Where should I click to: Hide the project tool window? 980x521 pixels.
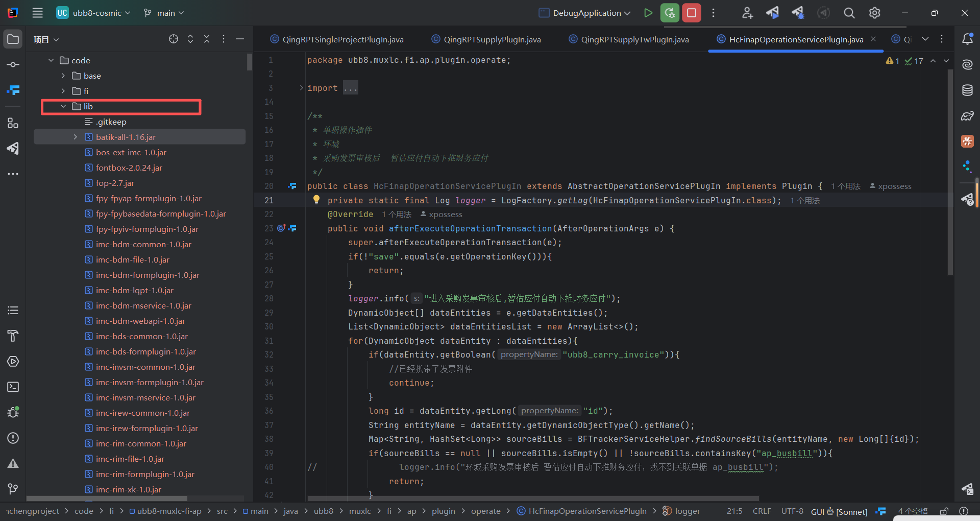point(240,39)
